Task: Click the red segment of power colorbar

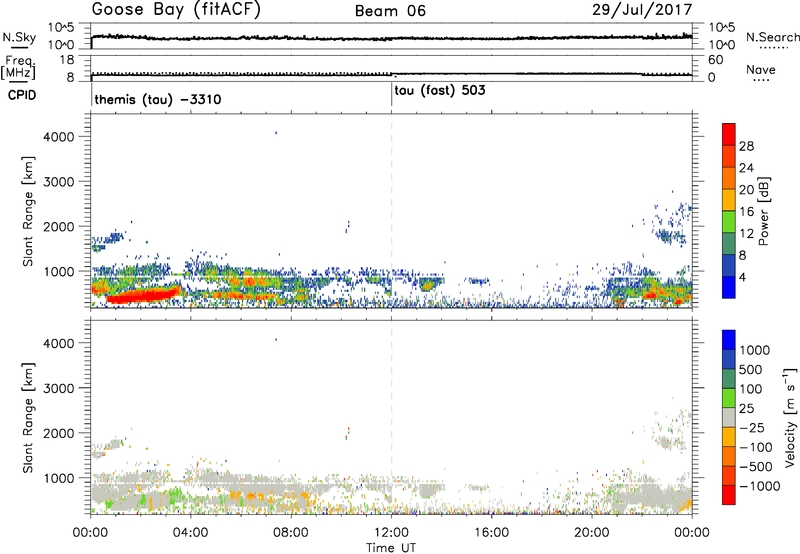Action: (x=729, y=135)
